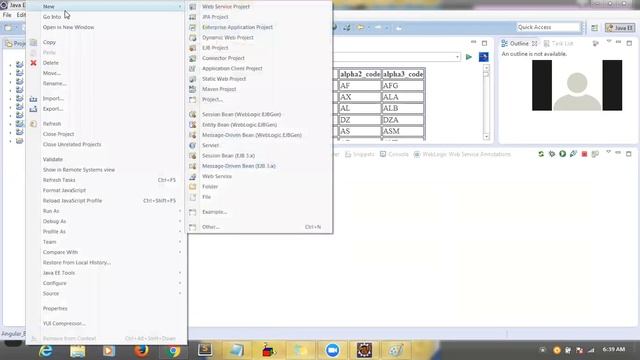Click the Export... icon in context menu
640x360 pixels.
[33, 109]
